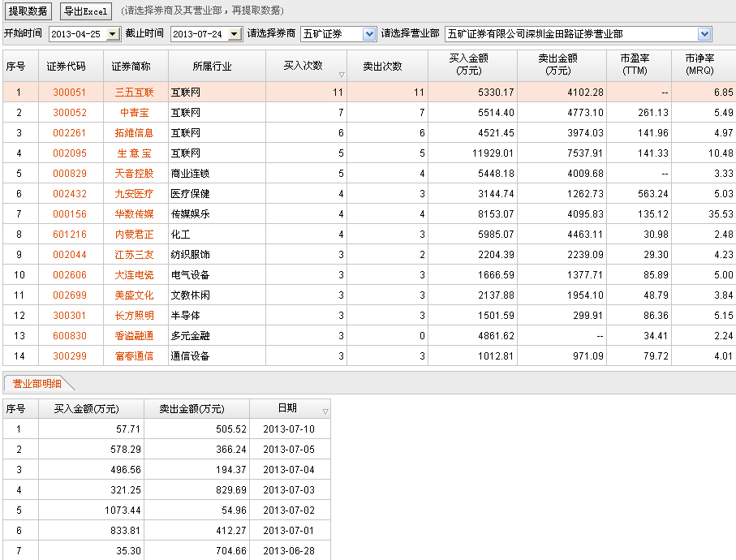
Task: Click the 中青宝 stock link
Action: click(x=134, y=113)
